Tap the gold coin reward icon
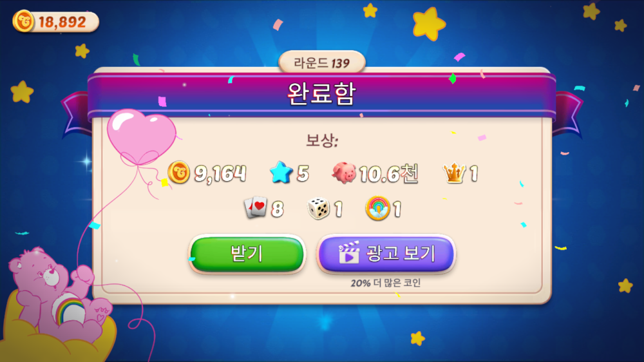Screen dimensions: 644x362 tap(178, 172)
